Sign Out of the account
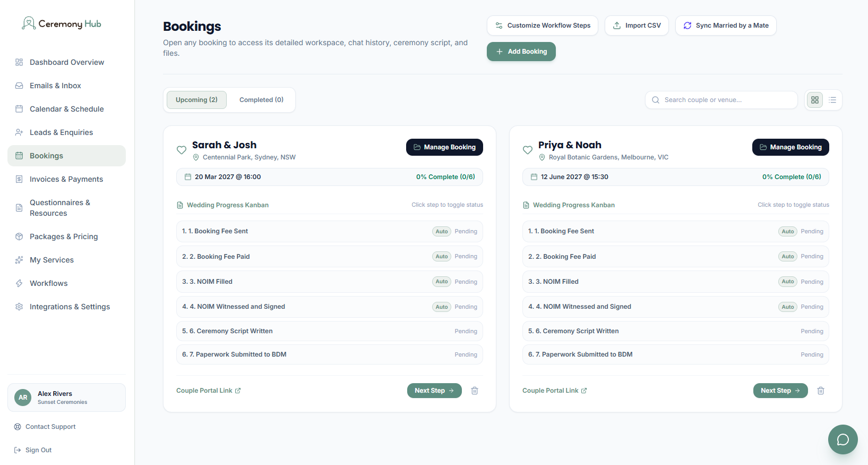This screenshot has height=465, width=868. click(33, 450)
